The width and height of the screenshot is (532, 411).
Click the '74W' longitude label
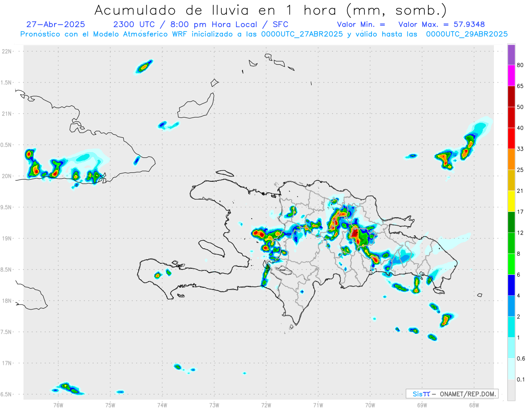point(162,405)
